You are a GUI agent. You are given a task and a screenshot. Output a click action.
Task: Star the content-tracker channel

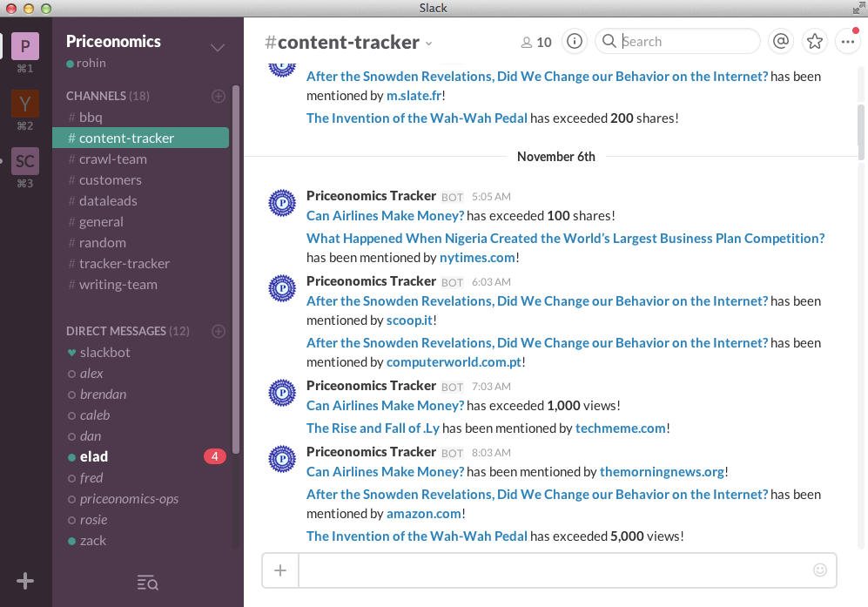point(814,41)
